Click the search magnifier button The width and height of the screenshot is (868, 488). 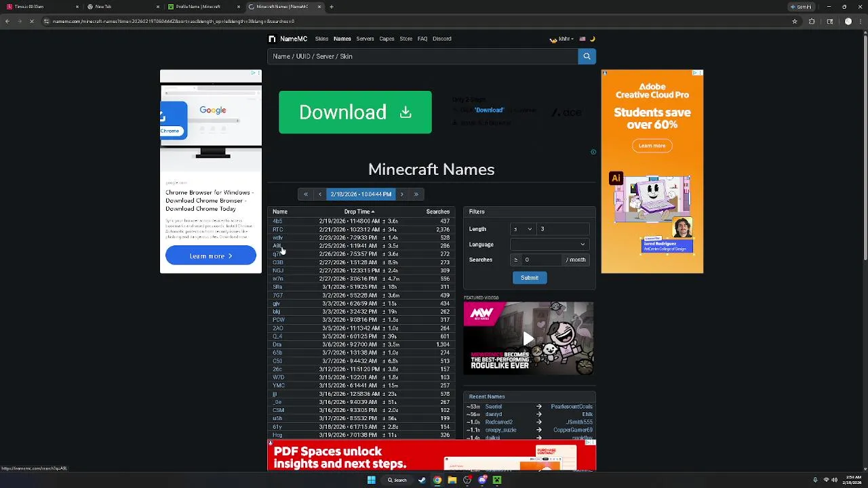pyautogui.click(x=587, y=56)
